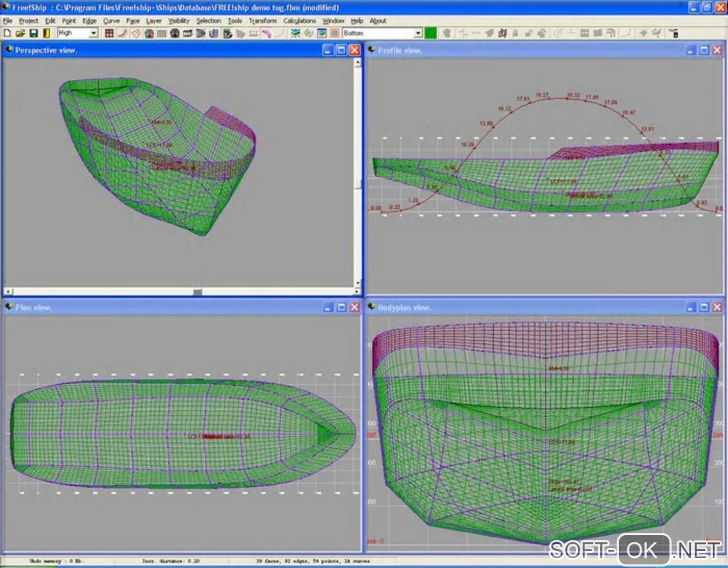Open the Calculations menu
Image resolution: width=728 pixels, height=568 pixels.
pos(300,21)
